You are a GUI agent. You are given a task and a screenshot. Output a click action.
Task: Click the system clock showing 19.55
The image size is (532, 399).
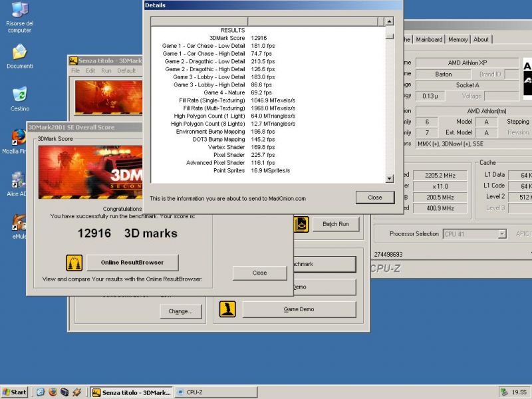click(519, 392)
